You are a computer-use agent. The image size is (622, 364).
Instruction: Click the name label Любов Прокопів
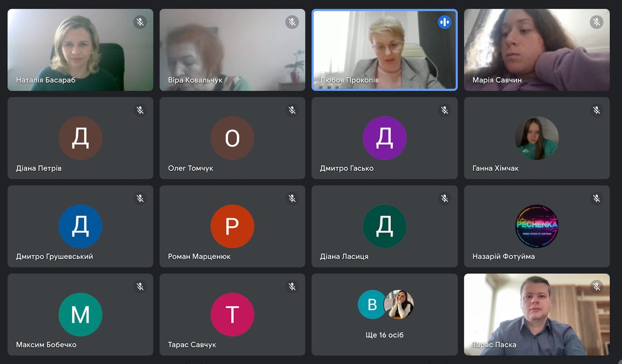(349, 80)
